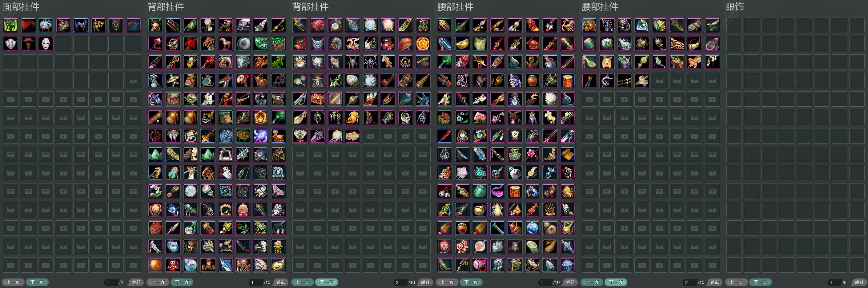
Task: Select the wooden abacus back accessory
Action: (x=173, y=25)
